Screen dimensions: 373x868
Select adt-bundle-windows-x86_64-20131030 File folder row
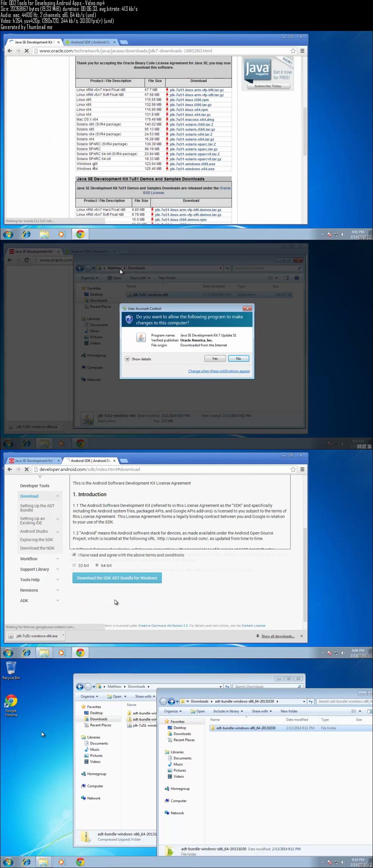pyautogui.click(x=290, y=728)
